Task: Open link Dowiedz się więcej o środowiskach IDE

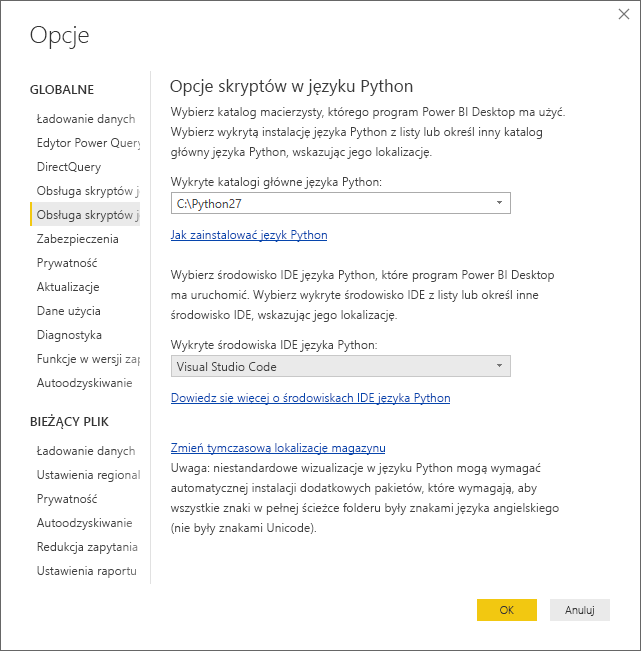Action: [x=310, y=398]
